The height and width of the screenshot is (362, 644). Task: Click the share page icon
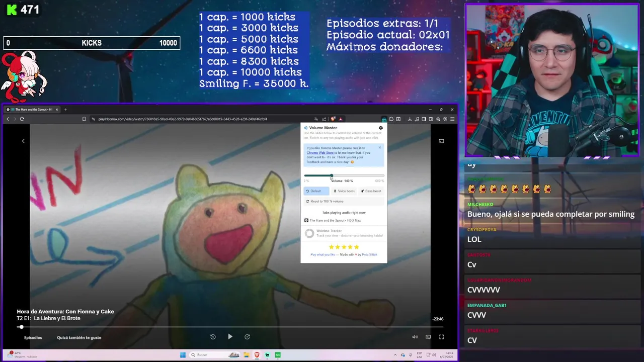(x=324, y=119)
